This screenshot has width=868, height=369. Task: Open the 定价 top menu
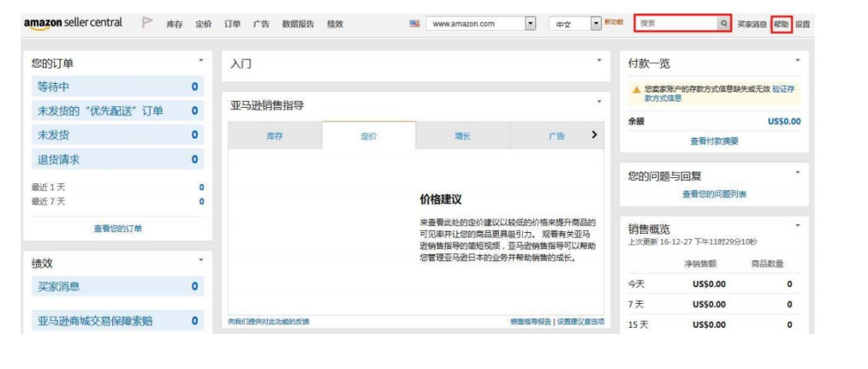point(203,24)
